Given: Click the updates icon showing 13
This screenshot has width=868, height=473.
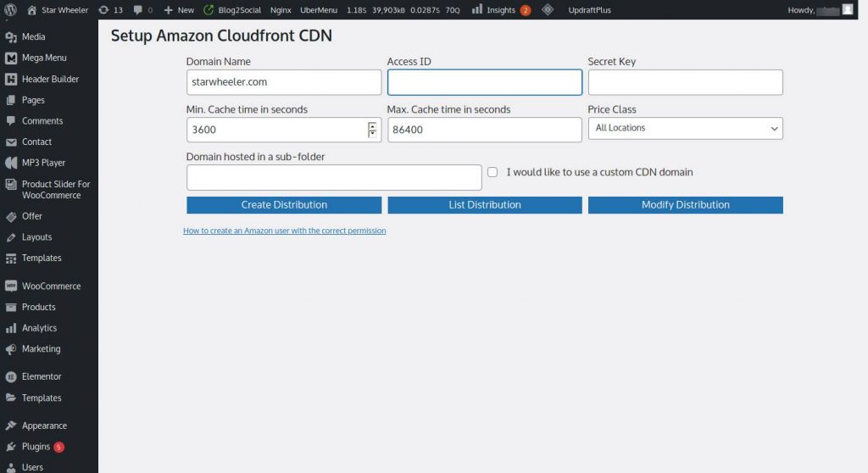Looking at the screenshot, I should coord(103,10).
